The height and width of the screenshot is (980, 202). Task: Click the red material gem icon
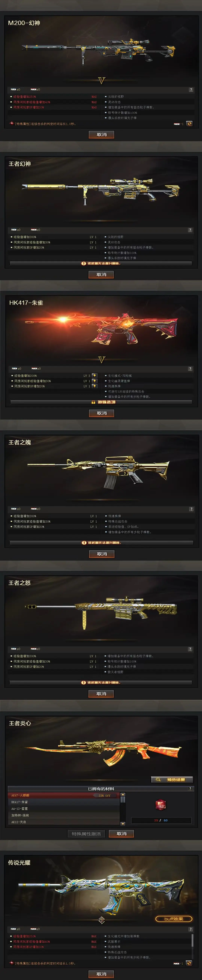point(160,805)
